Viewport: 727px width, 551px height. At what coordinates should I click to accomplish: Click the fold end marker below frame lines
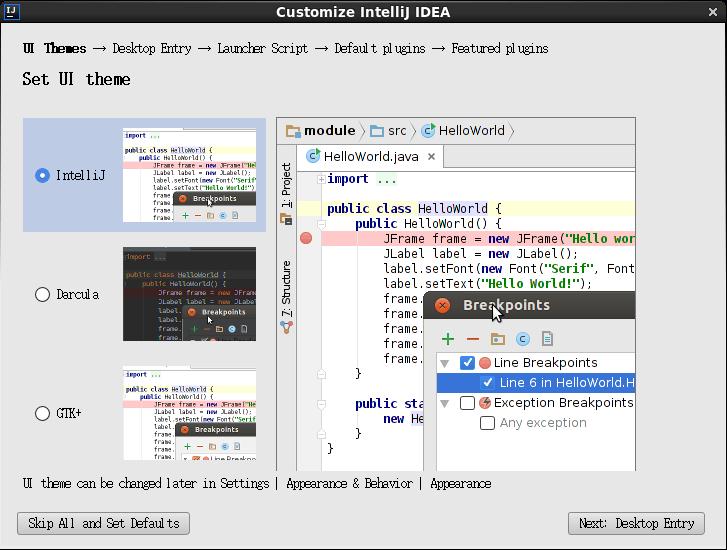[x=321, y=374]
